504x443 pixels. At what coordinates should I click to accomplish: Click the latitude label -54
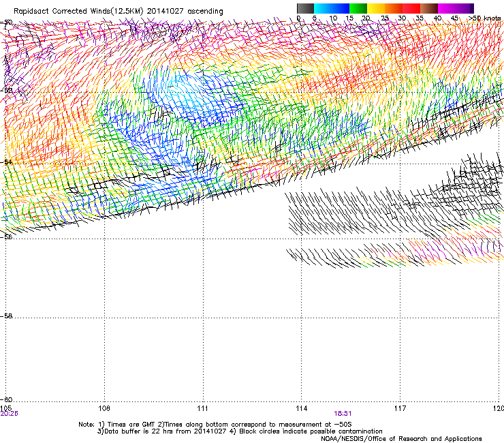point(6,162)
